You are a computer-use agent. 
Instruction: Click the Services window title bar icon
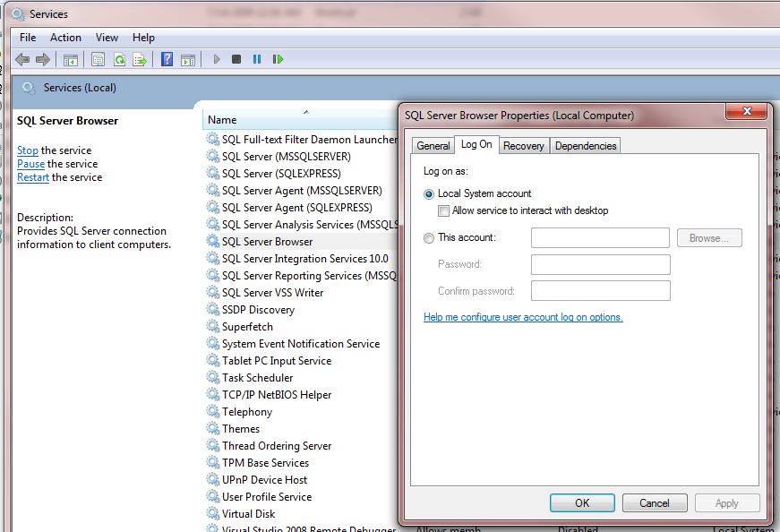[x=18, y=14]
